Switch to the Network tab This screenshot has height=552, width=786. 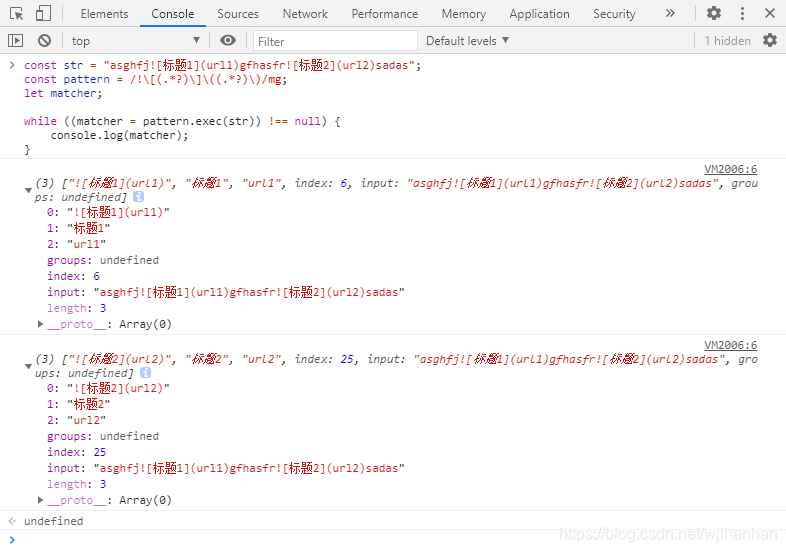click(305, 14)
